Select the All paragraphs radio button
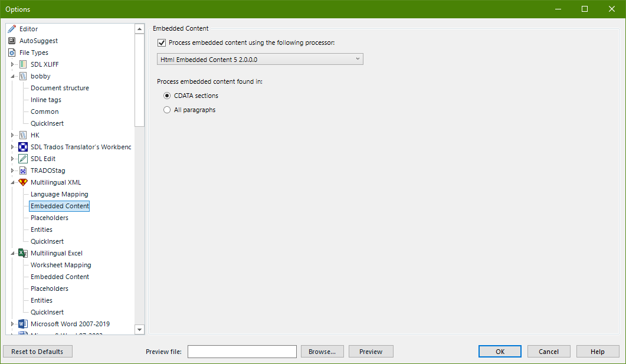This screenshot has width=626, height=364. (x=167, y=110)
